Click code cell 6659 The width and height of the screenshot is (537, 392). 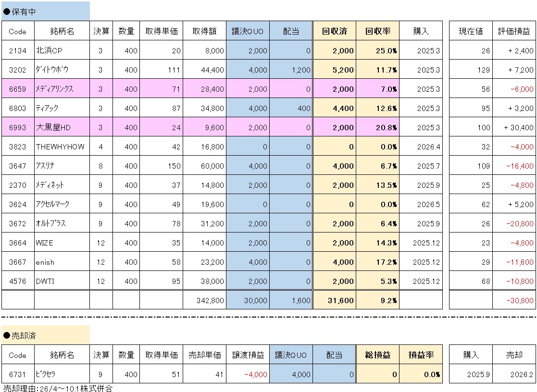(18, 89)
